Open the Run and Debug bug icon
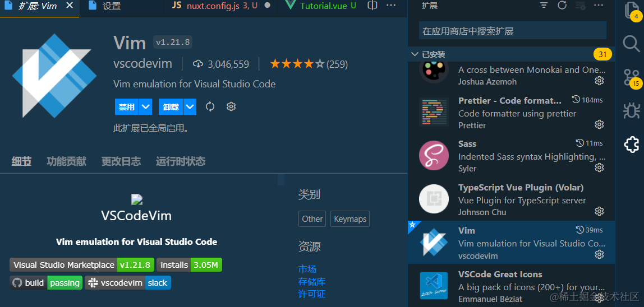This screenshot has width=644, height=307. pos(632,110)
